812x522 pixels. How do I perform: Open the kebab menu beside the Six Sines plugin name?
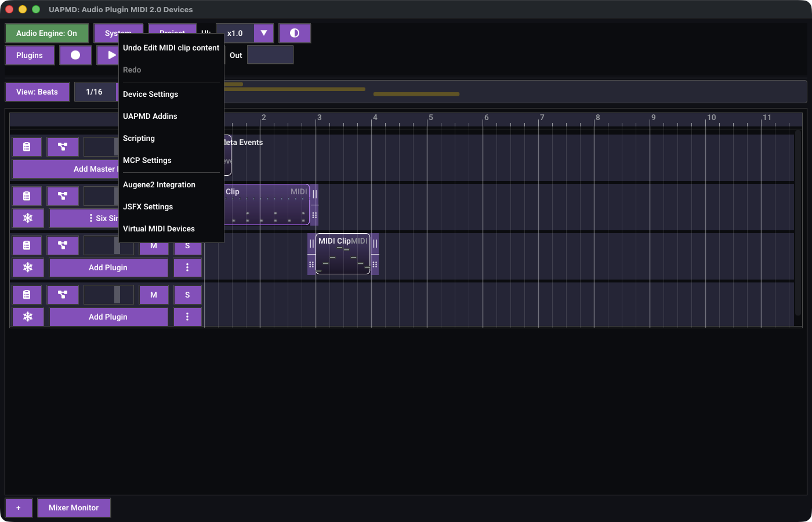[x=91, y=218]
